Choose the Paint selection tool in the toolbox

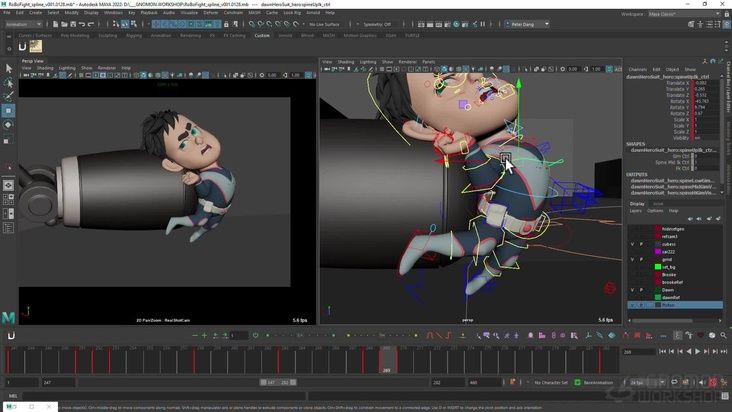tap(8, 97)
